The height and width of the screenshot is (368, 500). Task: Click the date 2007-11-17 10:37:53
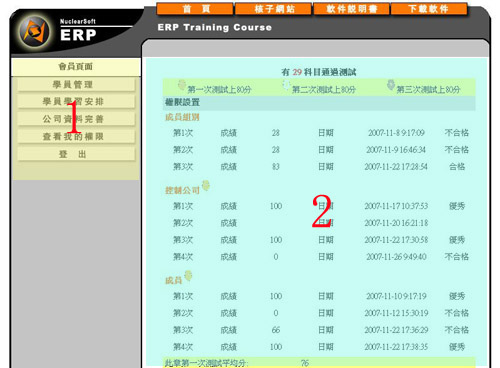pos(396,206)
